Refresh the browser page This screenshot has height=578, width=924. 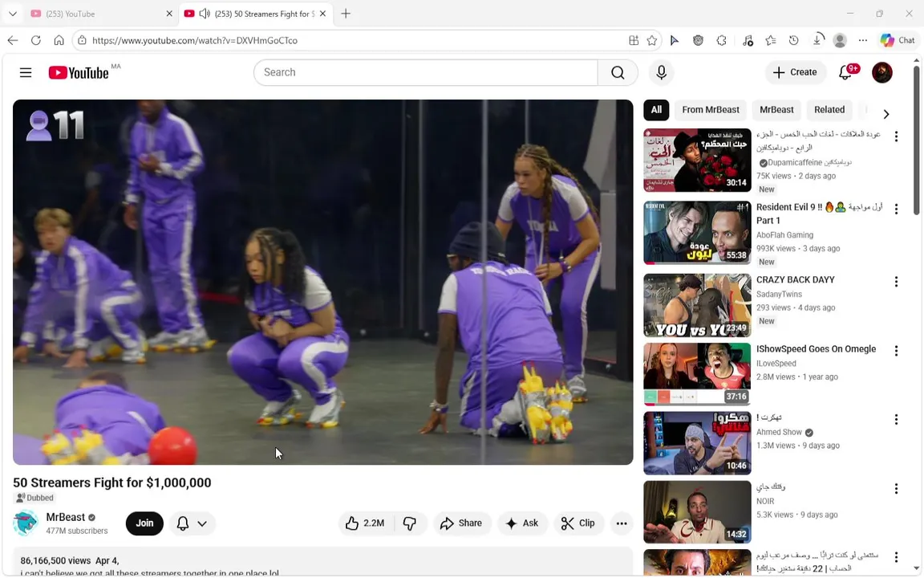[x=36, y=40]
